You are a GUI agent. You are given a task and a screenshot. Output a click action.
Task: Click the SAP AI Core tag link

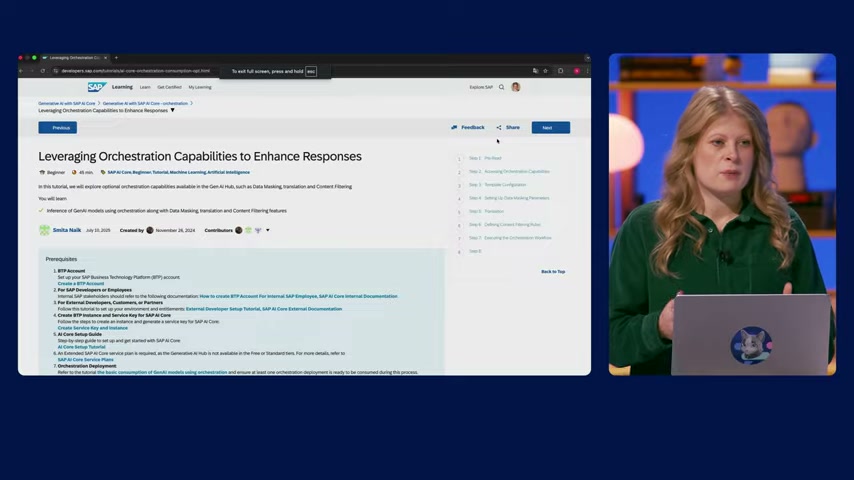pos(119,172)
